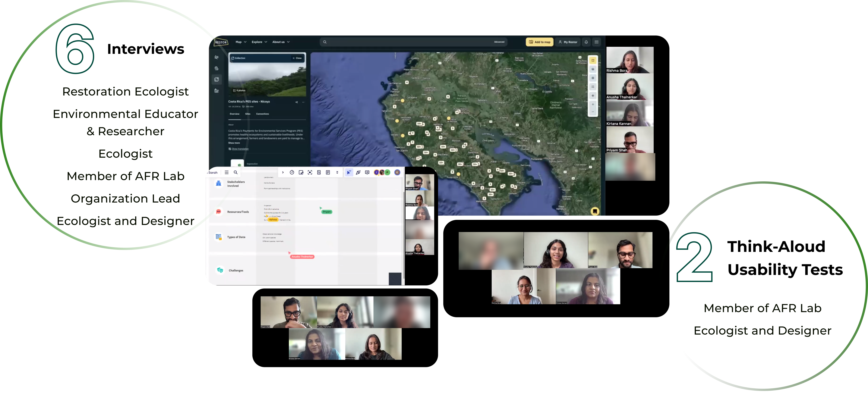The height and width of the screenshot is (401, 868).
Task: Expand the Map dropdown menu
Action: click(x=241, y=42)
